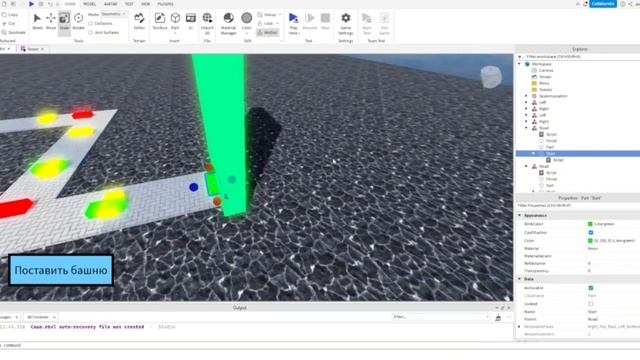
Task: Select the Start part row in Explorer
Action: (x=578, y=153)
